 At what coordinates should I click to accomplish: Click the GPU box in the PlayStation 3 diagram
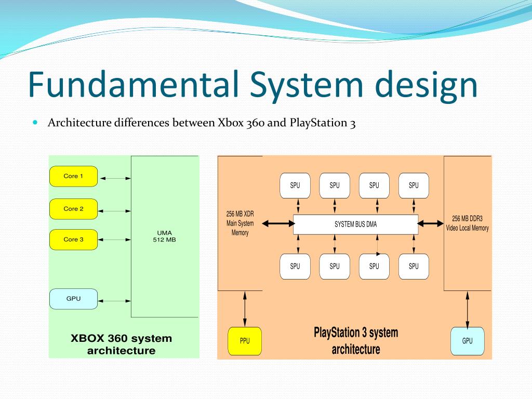pos(467,341)
